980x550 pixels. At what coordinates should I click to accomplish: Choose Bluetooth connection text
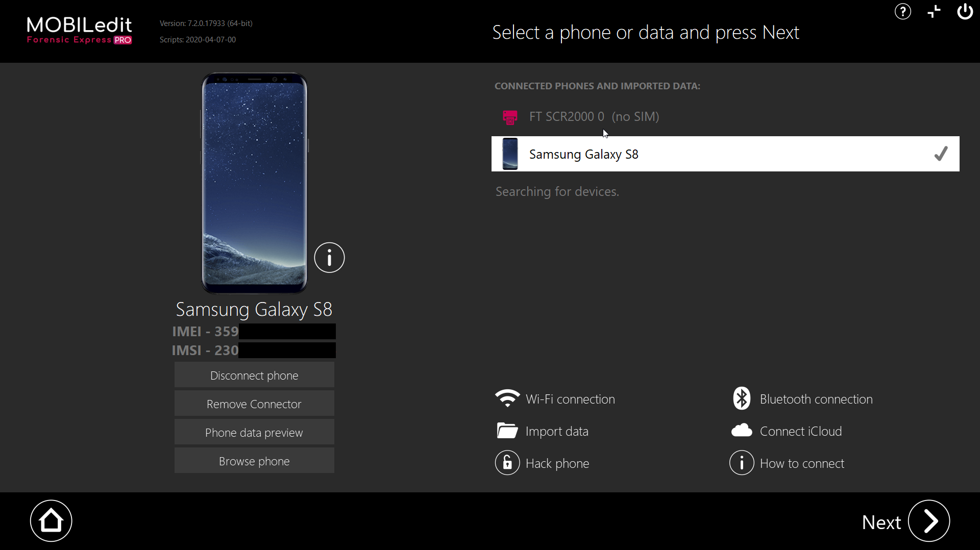pos(816,399)
